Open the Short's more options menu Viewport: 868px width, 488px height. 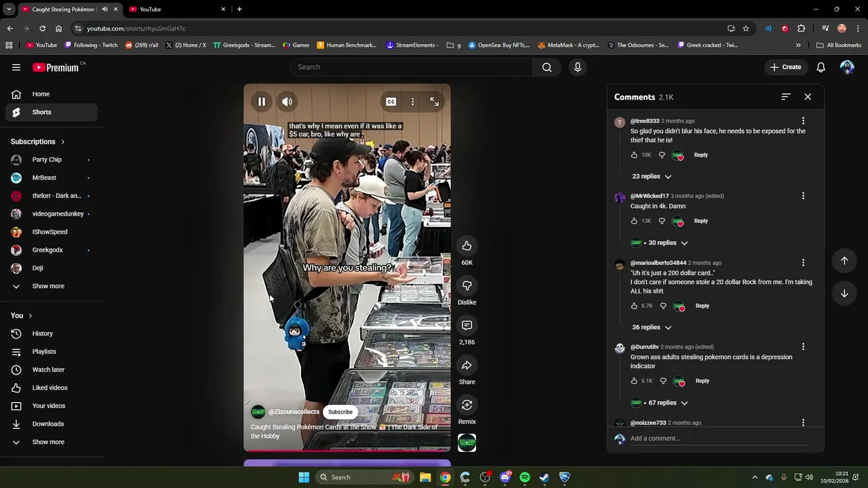(412, 102)
